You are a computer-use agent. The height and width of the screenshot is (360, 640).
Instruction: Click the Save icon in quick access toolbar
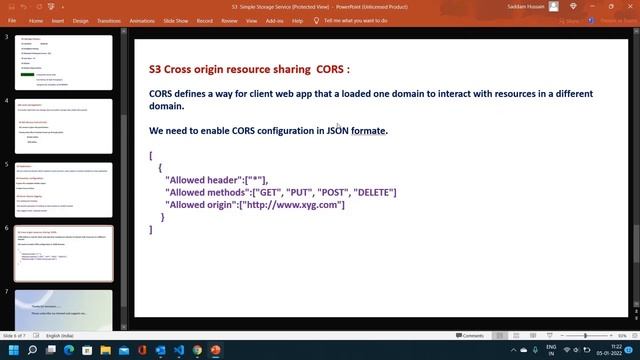[12, 7]
